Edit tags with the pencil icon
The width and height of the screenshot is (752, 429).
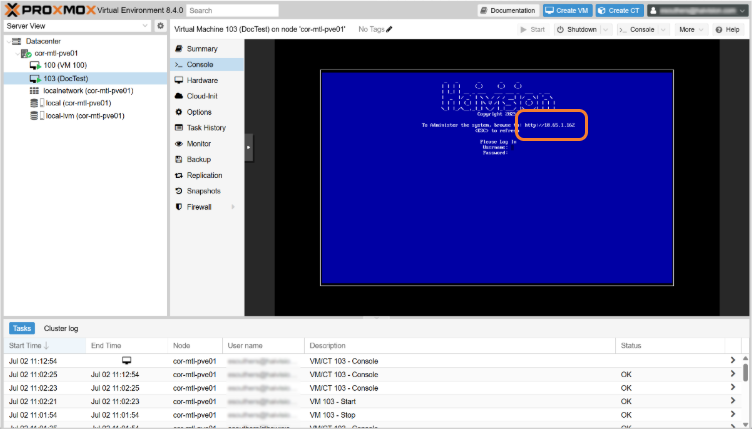(390, 29)
